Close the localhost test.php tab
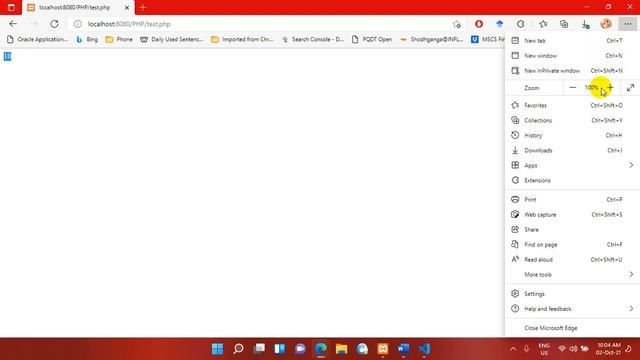Viewport: 640px width, 360px height. (x=127, y=7)
